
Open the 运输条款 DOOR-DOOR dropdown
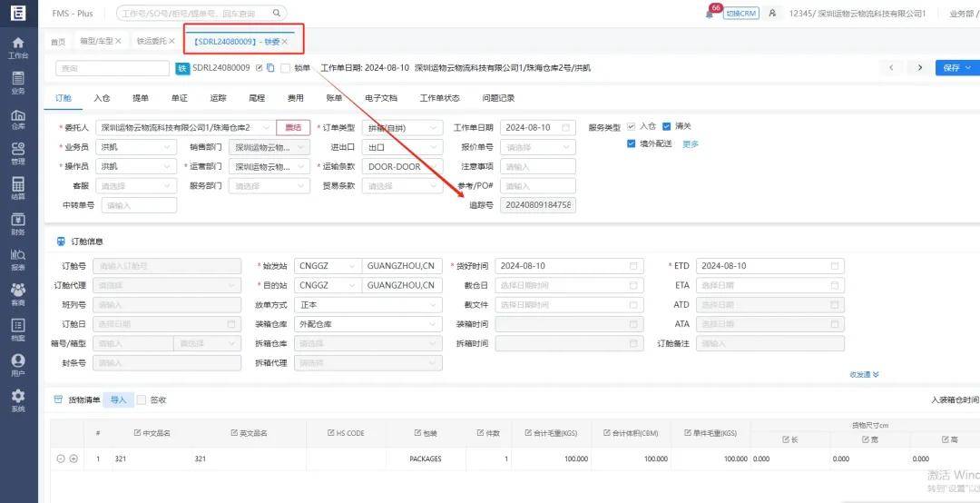point(402,166)
